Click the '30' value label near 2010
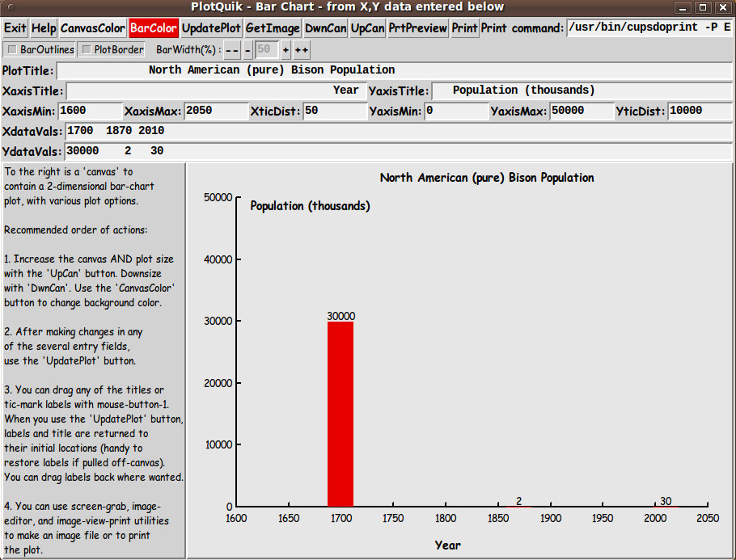The image size is (736, 560). click(666, 501)
